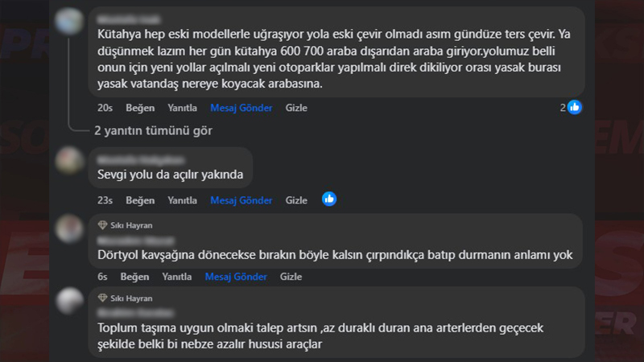Reply to the Kütahya comment with Yanıtla
Viewport: 644px width, 362px height.
[x=182, y=108]
